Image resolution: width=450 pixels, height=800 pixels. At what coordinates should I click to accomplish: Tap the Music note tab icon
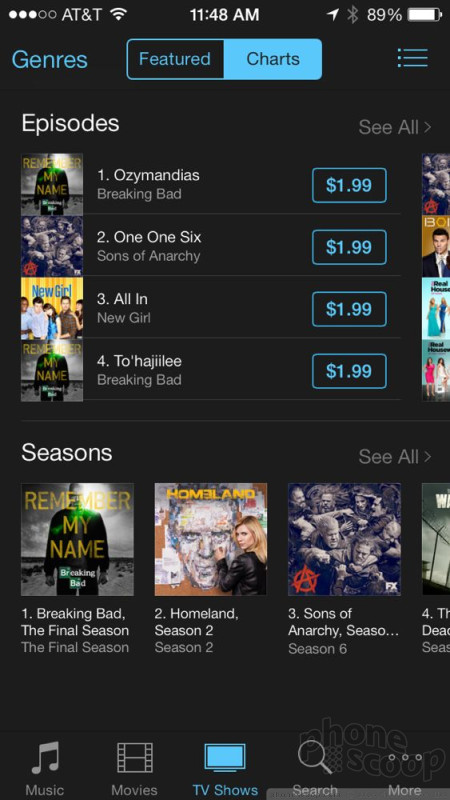(45, 757)
